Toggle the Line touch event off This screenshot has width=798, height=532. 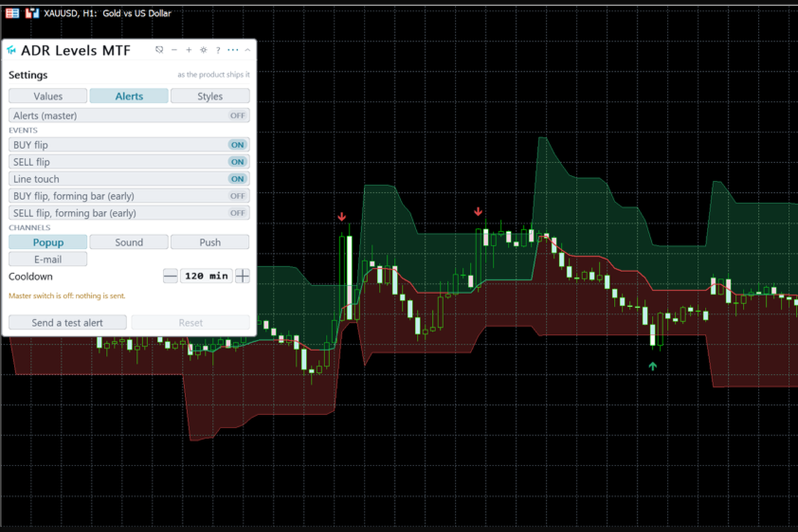(x=237, y=179)
